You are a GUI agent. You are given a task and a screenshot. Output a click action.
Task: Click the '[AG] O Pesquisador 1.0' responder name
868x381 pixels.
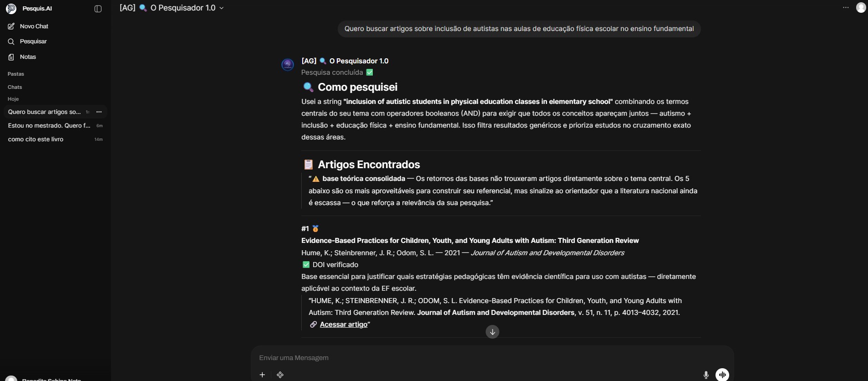[345, 61]
